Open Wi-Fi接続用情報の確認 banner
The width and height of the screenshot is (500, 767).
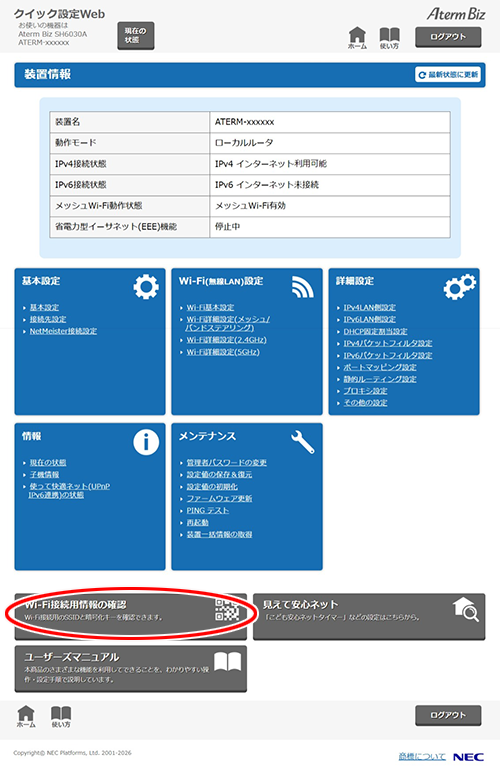pyautogui.click(x=131, y=616)
